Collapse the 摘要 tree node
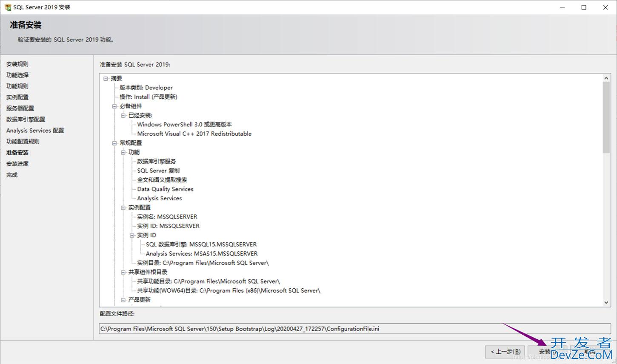The width and height of the screenshot is (617, 364). 106,78
